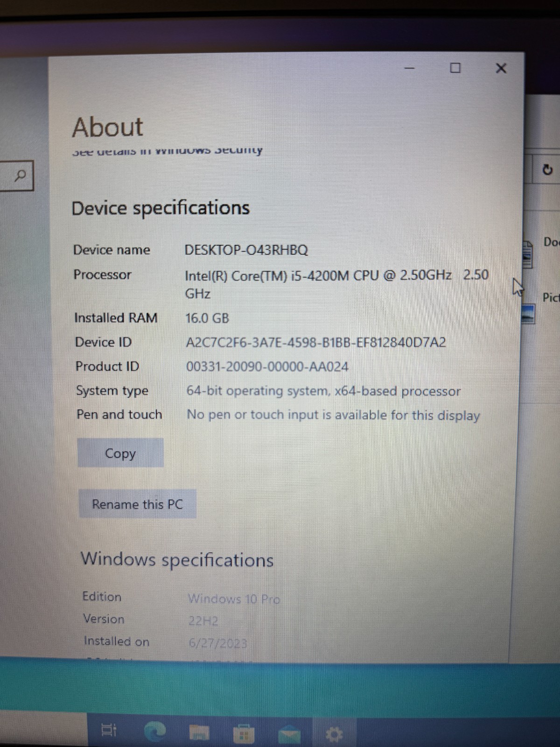Minimize the Settings About window
The width and height of the screenshot is (560, 747).
(410, 69)
